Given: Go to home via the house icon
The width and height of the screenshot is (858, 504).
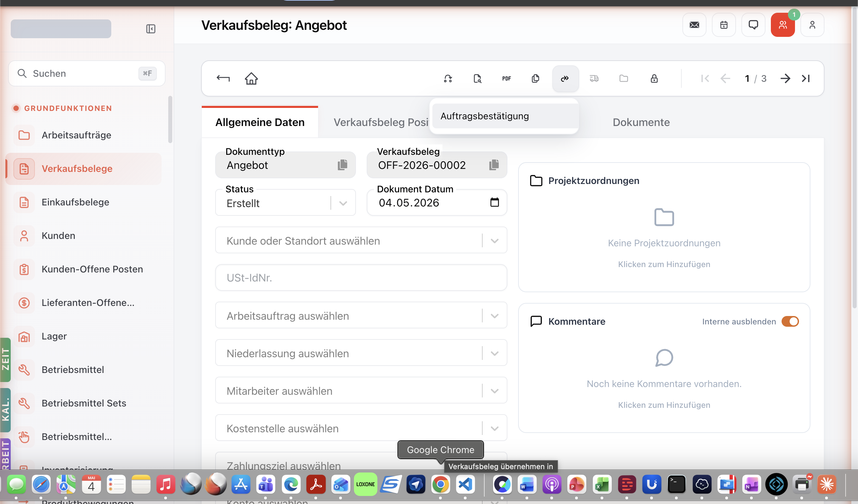Looking at the screenshot, I should [251, 79].
